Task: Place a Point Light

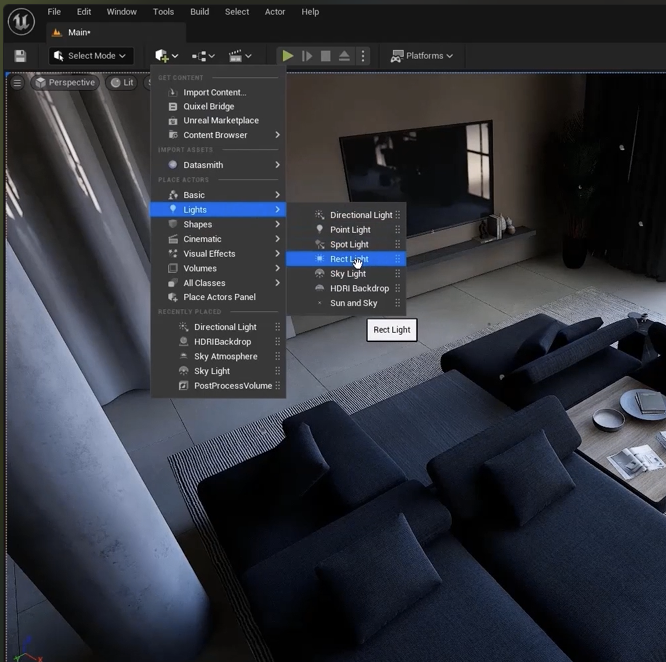Action: [x=346, y=230]
